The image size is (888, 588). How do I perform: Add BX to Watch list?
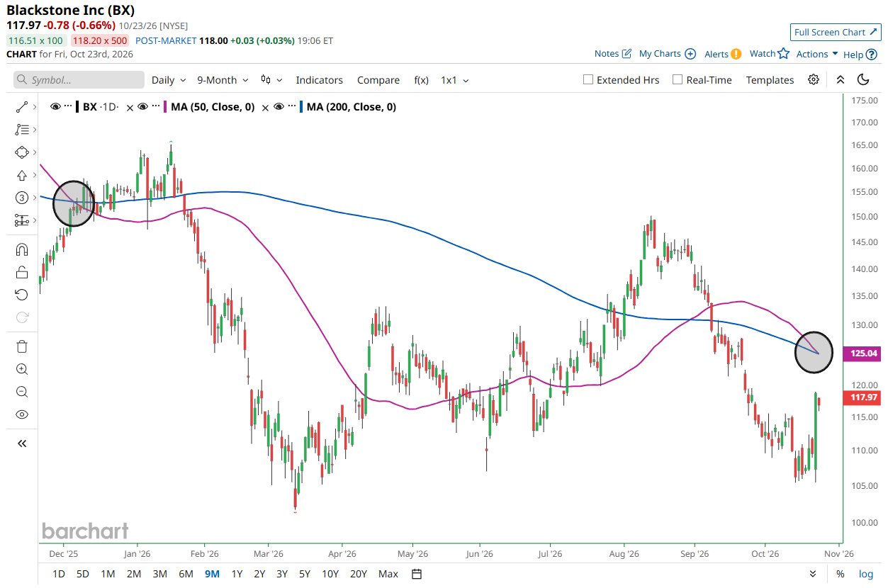769,54
